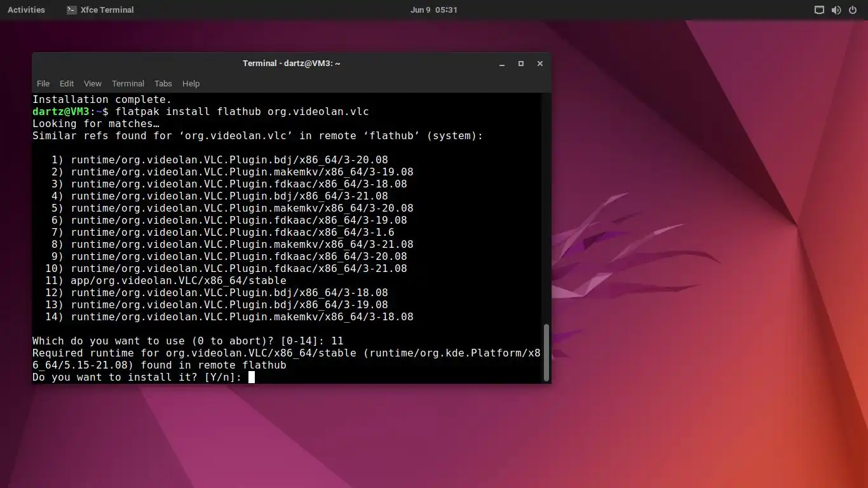Click list entry 11) app/org.videolan.VLC stable
This screenshot has width=868, height=488.
point(166,281)
